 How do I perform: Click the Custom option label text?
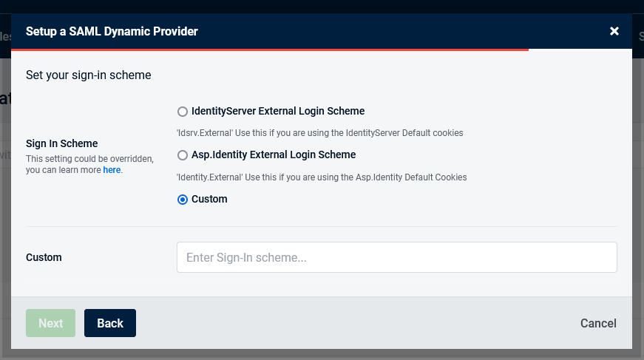209,200
